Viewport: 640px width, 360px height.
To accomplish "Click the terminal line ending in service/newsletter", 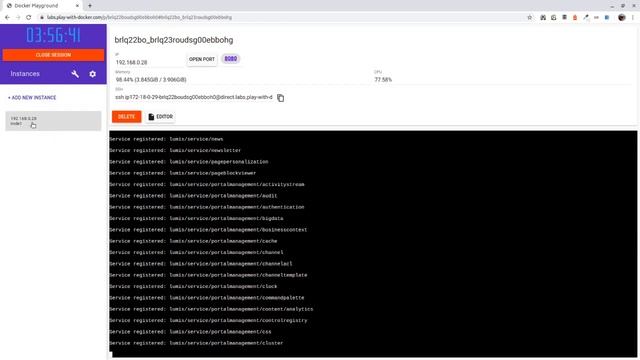I will 175,150.
